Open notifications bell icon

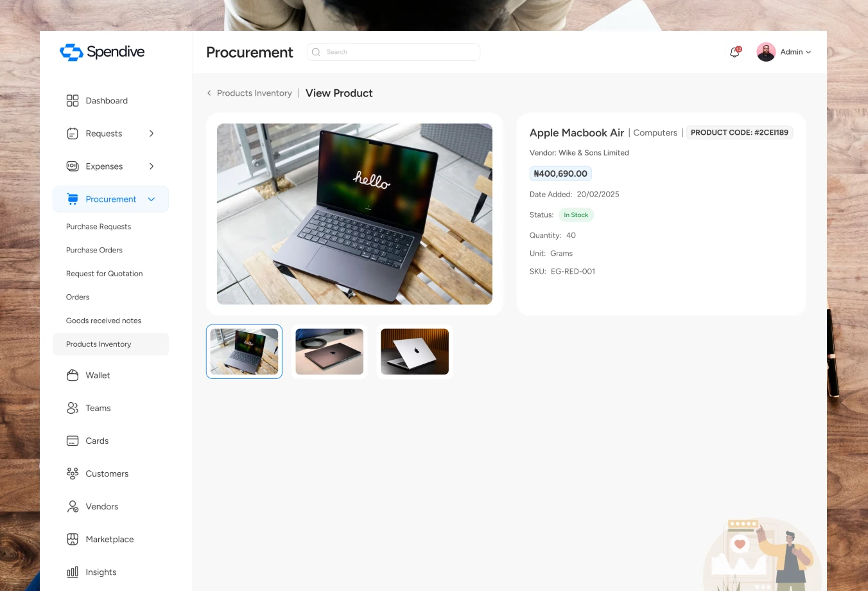click(735, 52)
